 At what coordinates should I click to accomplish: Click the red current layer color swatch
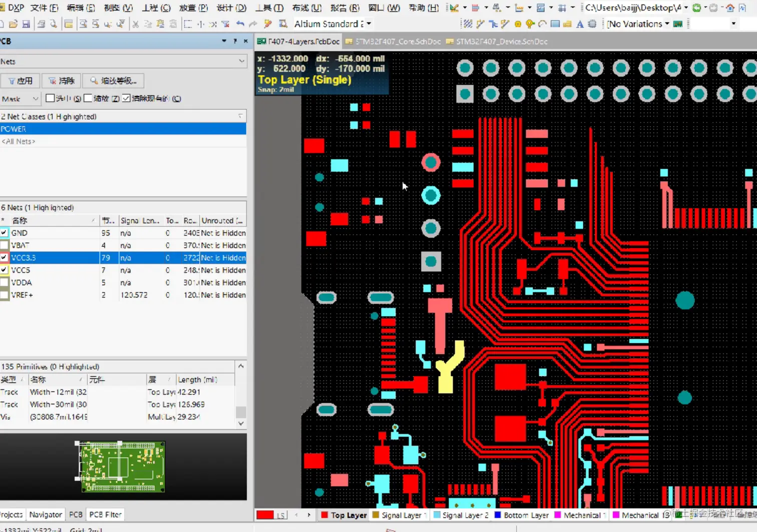(x=265, y=515)
